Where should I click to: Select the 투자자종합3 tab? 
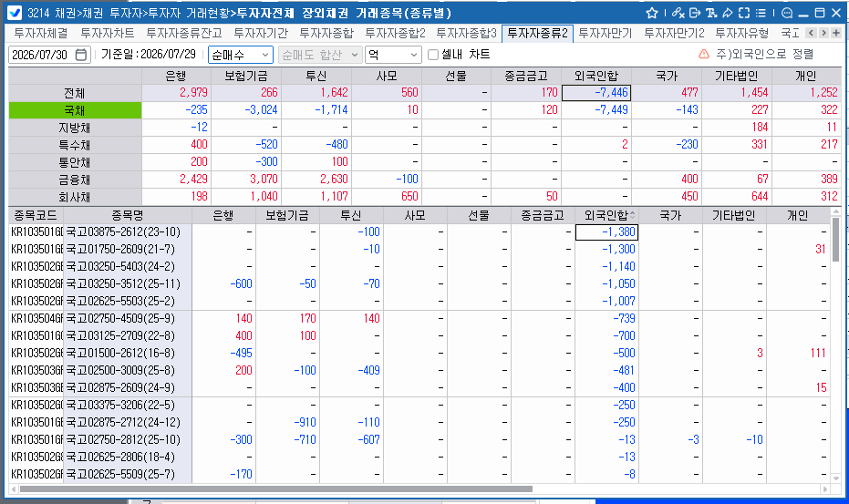tap(466, 33)
